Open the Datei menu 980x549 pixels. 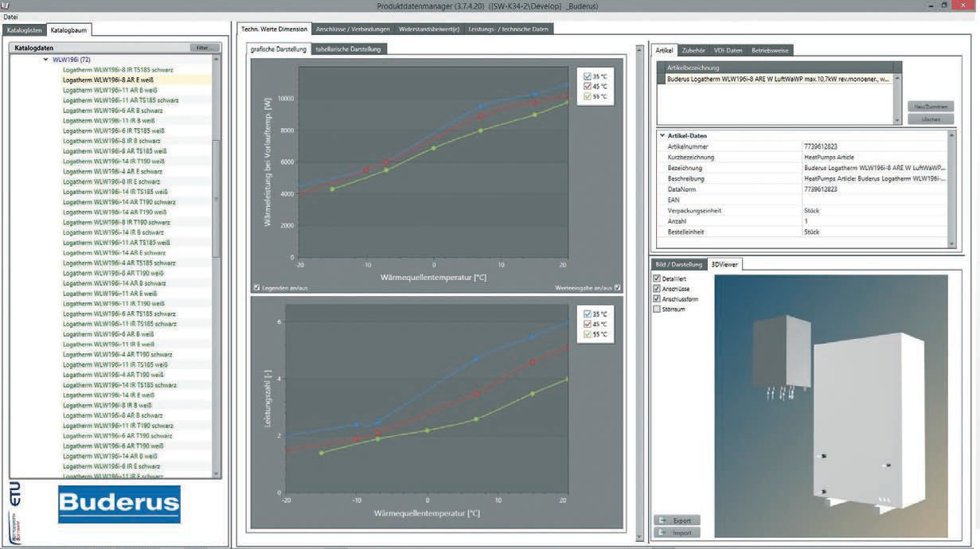click(x=11, y=17)
